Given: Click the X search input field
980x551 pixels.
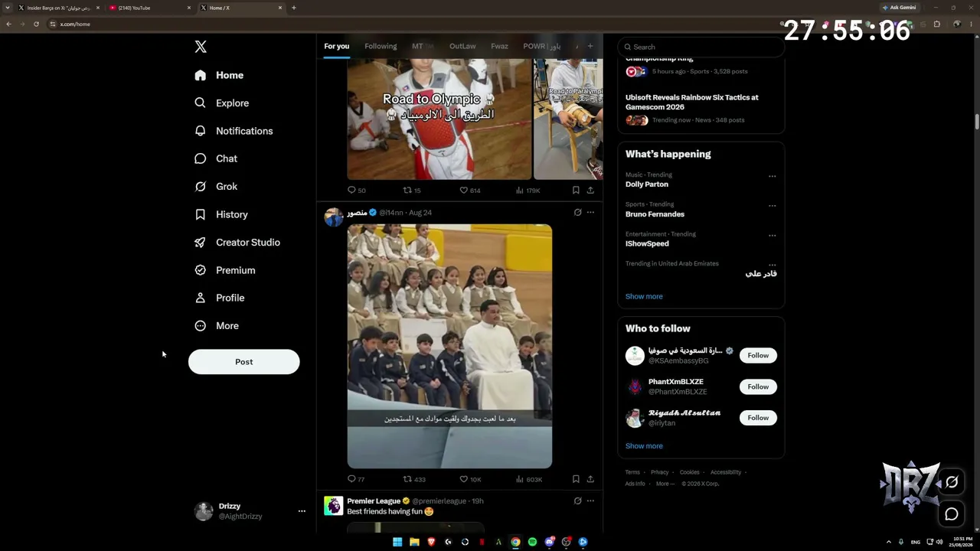Looking at the screenshot, I should point(701,47).
